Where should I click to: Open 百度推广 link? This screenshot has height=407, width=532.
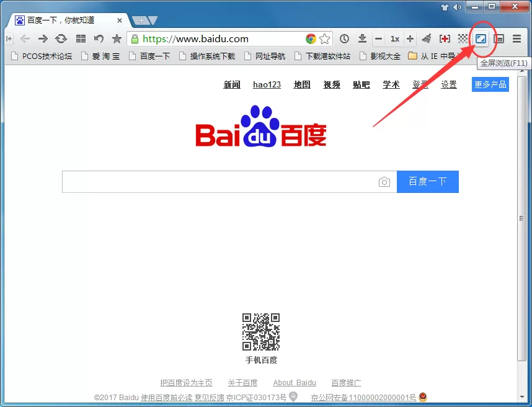tap(346, 383)
